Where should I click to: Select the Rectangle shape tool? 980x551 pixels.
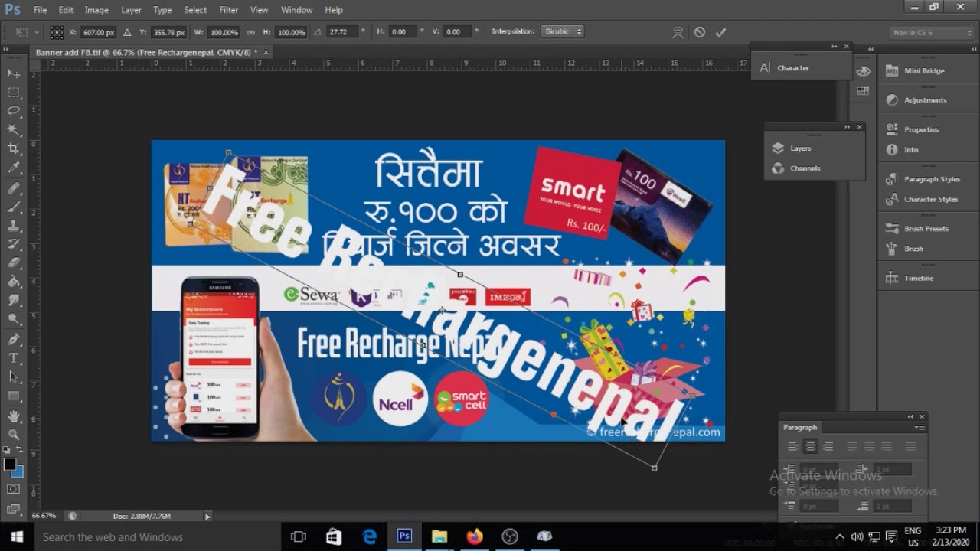coord(14,396)
